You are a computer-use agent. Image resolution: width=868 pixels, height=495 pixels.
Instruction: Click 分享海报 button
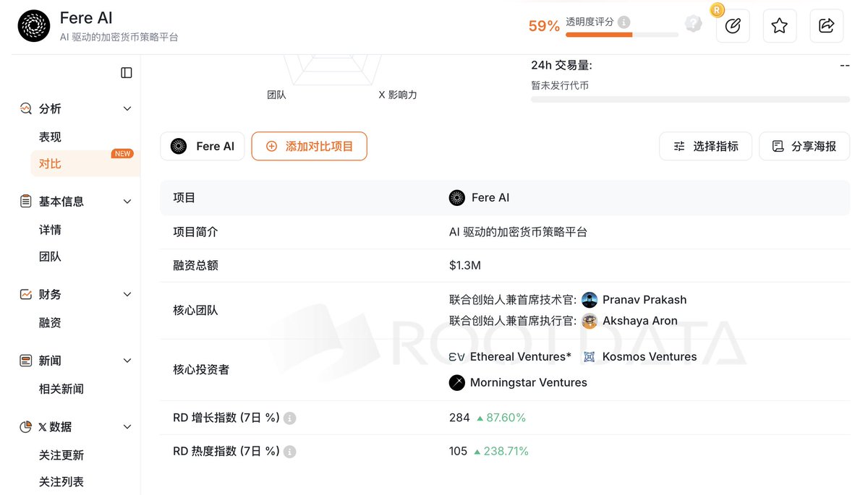tap(804, 146)
